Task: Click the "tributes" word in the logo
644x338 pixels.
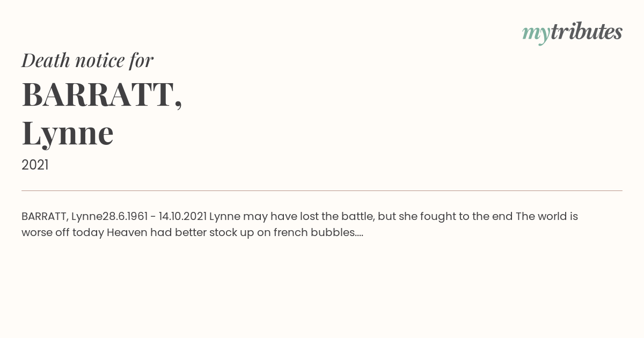Action: (x=587, y=32)
